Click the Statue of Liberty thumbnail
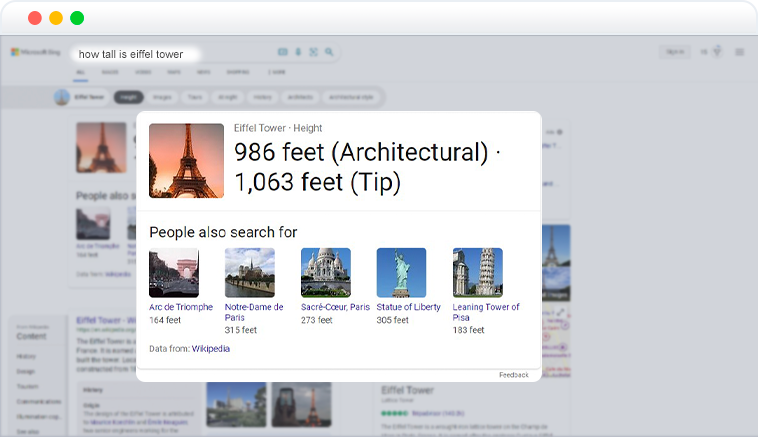The width and height of the screenshot is (758, 437). [x=401, y=273]
